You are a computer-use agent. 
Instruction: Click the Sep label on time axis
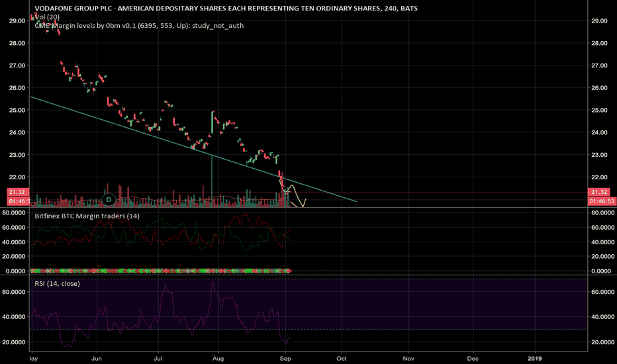(x=285, y=359)
